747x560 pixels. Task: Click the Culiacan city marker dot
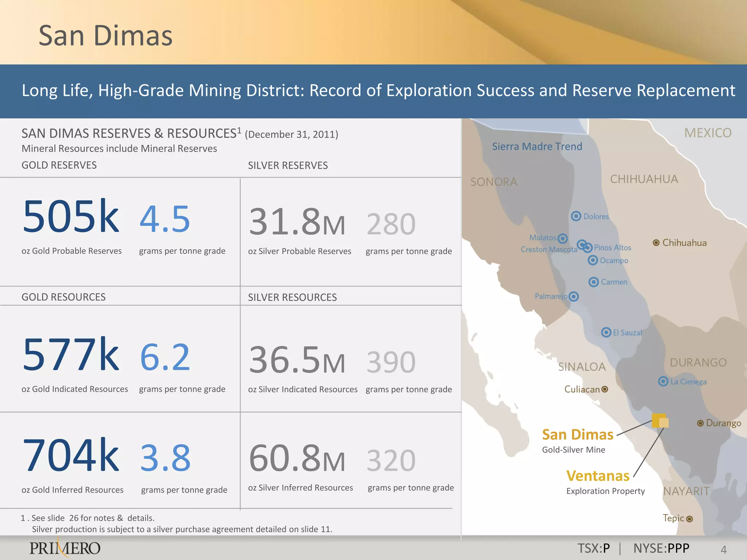pyautogui.click(x=605, y=389)
